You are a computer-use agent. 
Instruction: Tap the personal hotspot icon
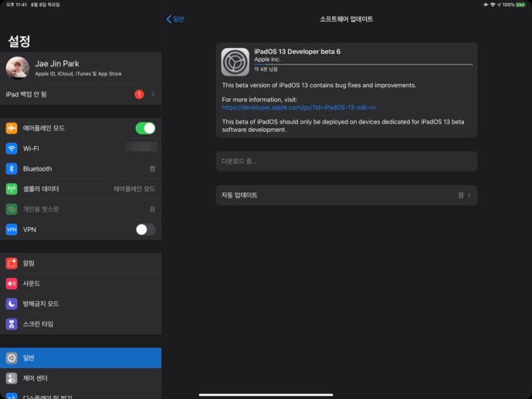tap(11, 209)
